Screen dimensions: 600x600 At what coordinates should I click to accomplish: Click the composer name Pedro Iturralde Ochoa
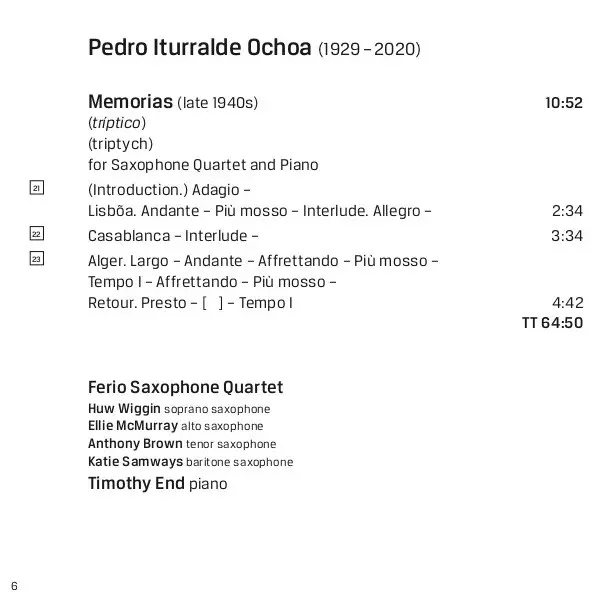200,48
